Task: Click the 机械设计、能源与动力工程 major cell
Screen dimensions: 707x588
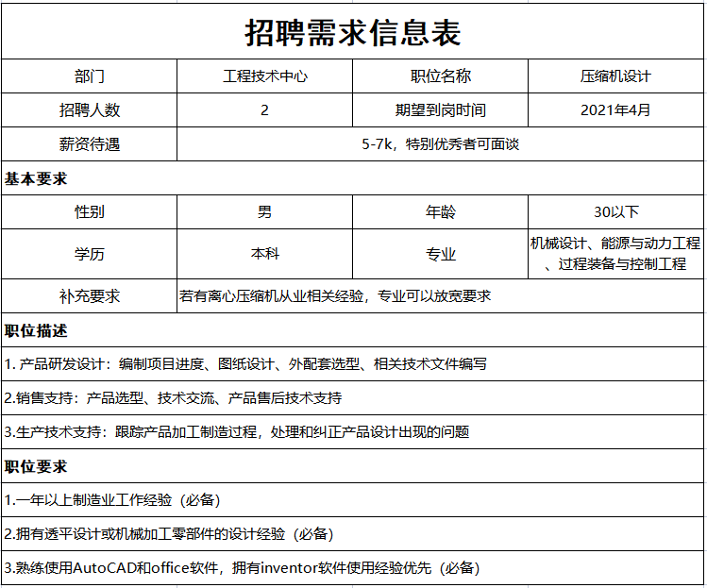Action: [615, 254]
